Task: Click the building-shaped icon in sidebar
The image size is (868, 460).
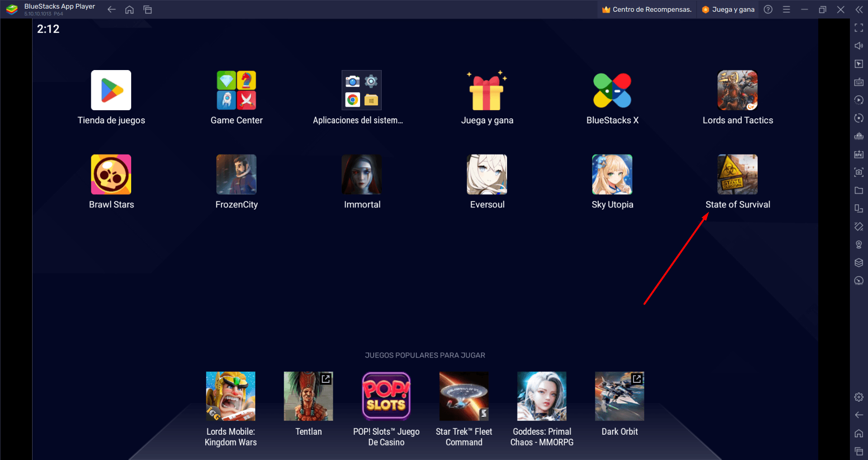Action: (x=859, y=136)
